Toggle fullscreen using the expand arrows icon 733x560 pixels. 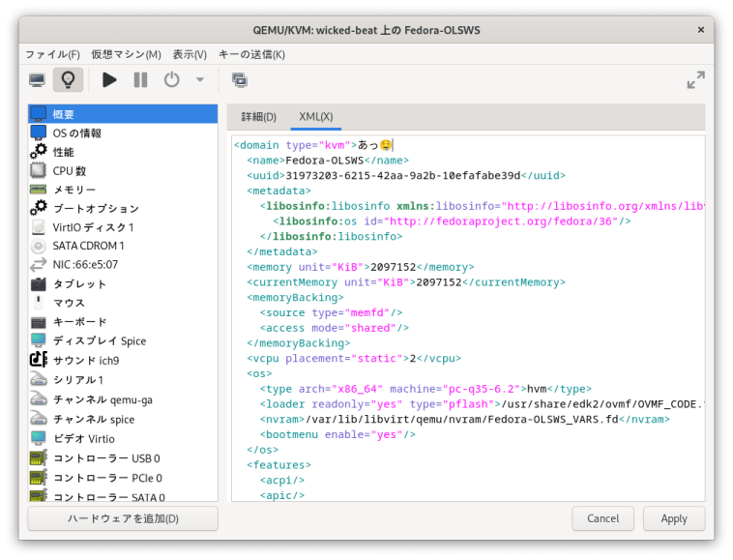tap(695, 80)
